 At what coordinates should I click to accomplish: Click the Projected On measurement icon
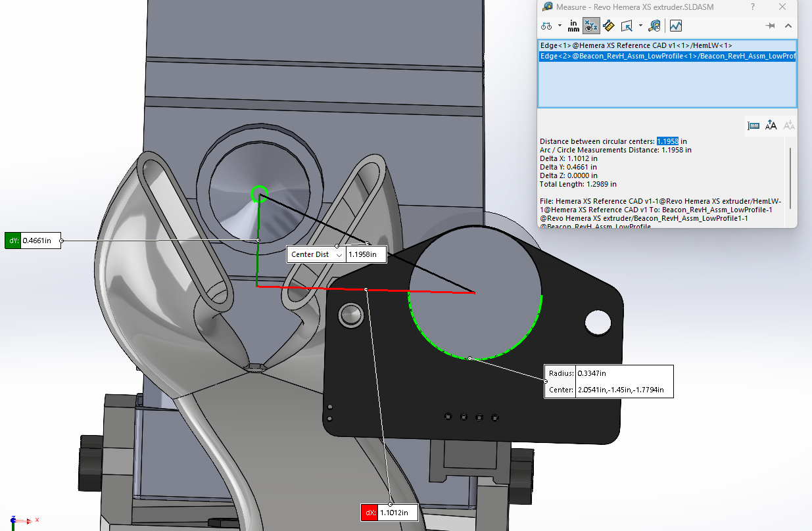pyautogui.click(x=627, y=26)
